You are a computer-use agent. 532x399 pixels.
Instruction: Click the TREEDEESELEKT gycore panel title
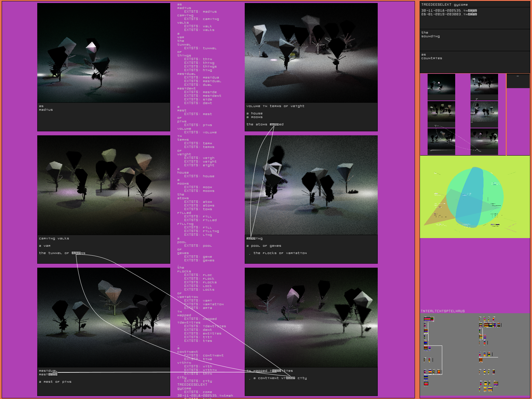click(x=444, y=5)
